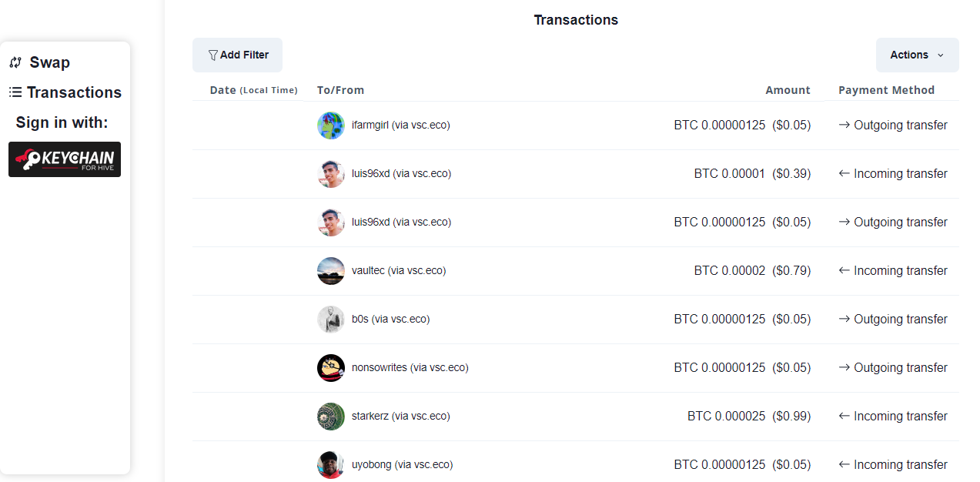Click ifarmgirl's avatar picture
The height and width of the screenshot is (482, 980).
click(331, 126)
